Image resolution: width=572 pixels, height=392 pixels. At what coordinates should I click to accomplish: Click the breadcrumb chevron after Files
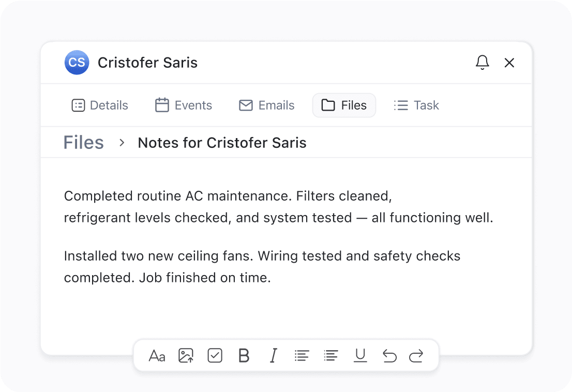pyautogui.click(x=122, y=143)
